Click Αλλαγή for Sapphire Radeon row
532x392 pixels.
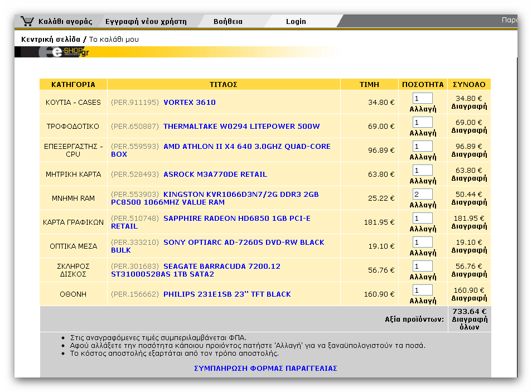point(423,229)
